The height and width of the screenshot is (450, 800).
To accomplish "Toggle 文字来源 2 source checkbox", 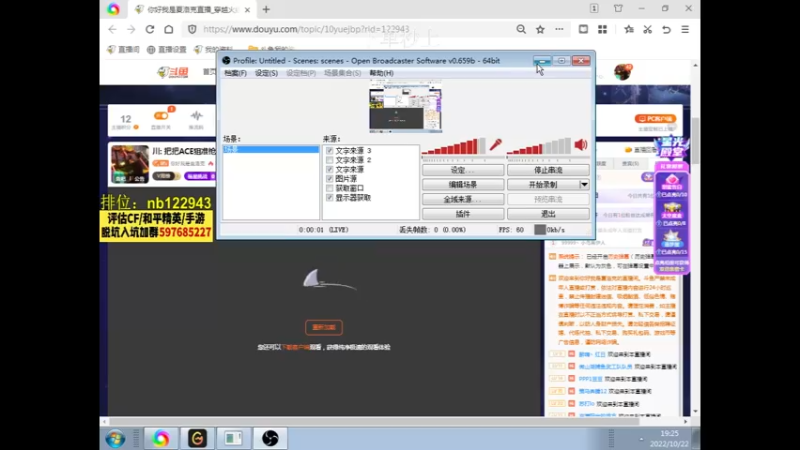I will 330,160.
